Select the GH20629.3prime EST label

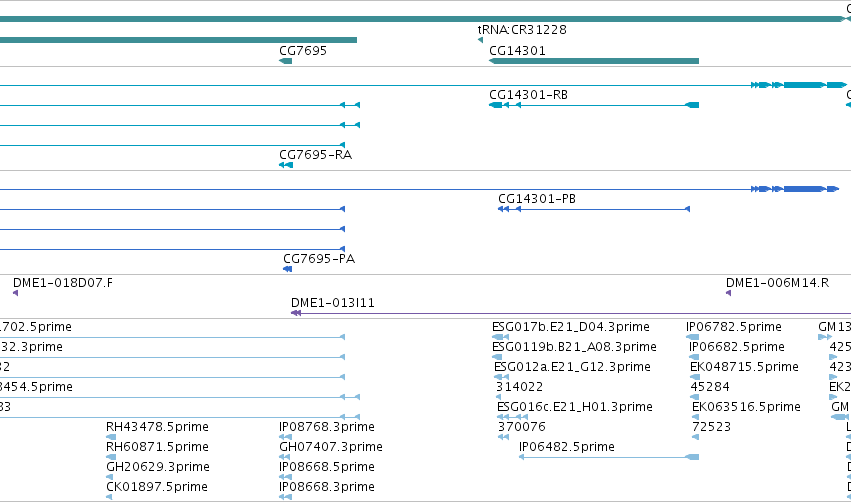pos(158,467)
